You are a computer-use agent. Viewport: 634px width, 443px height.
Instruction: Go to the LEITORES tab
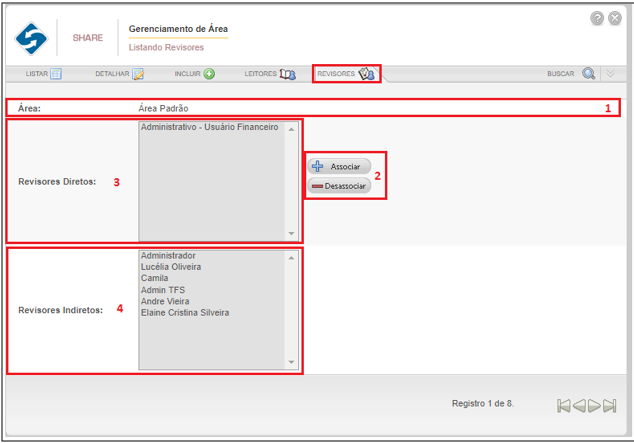click(x=270, y=74)
